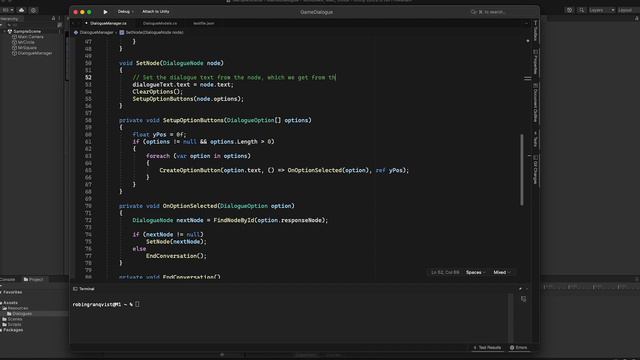Toggle the Unity Hierarchy panel lock
Viewport: 640px width, 360px height.
pos(53,18)
